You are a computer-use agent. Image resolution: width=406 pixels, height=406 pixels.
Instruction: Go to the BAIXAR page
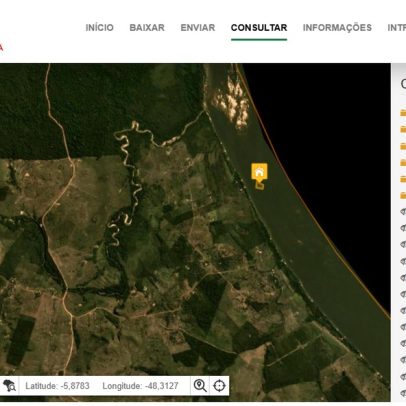147,28
